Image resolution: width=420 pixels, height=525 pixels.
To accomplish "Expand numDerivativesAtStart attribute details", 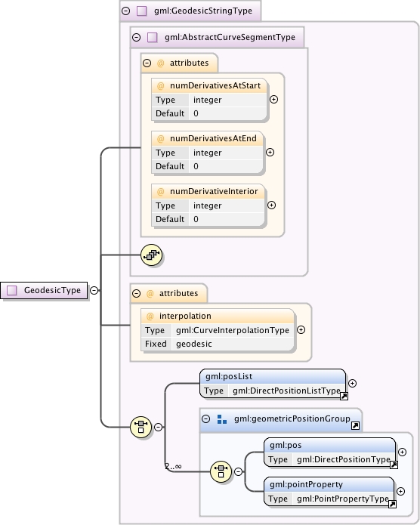I will (273, 100).
